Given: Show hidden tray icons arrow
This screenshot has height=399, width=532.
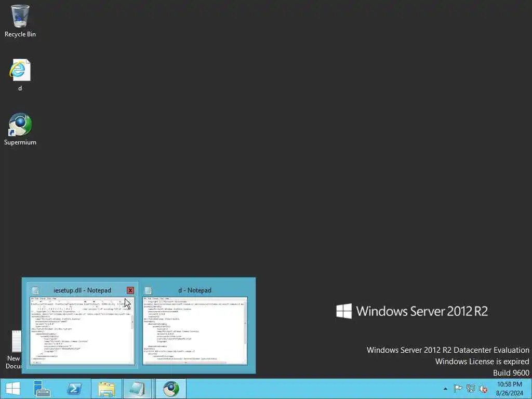Looking at the screenshot, I should 445,389.
